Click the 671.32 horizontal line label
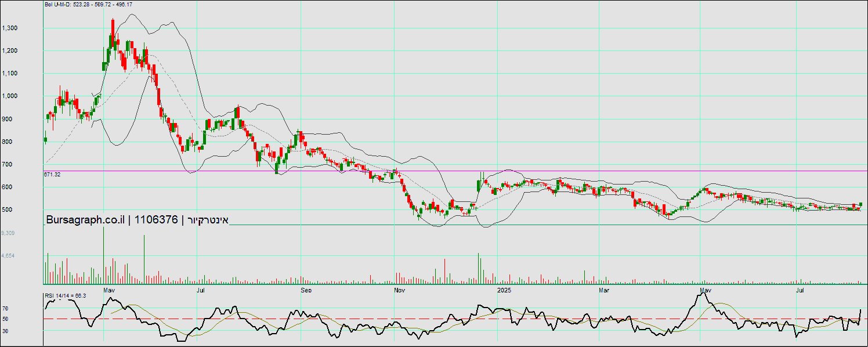The height and width of the screenshot is (347, 868). pos(52,174)
